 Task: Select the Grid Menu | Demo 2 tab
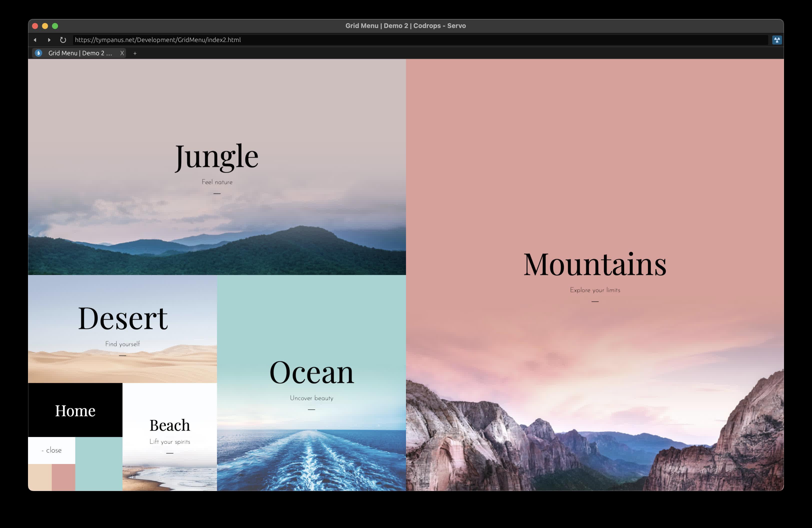click(x=80, y=53)
